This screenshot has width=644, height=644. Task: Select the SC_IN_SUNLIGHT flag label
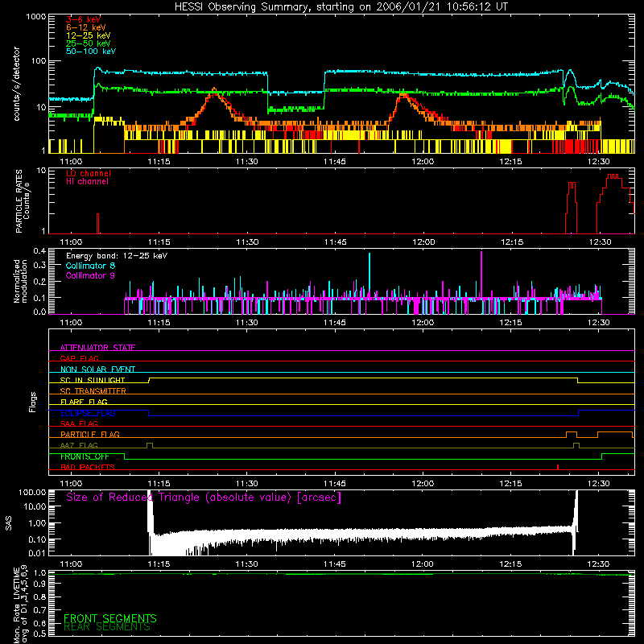click(x=93, y=380)
